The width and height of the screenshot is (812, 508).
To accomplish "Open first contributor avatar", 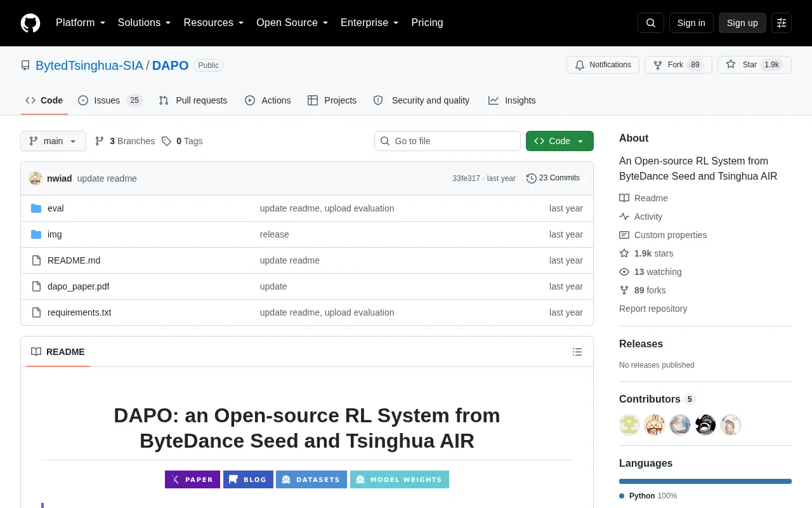I will (629, 425).
